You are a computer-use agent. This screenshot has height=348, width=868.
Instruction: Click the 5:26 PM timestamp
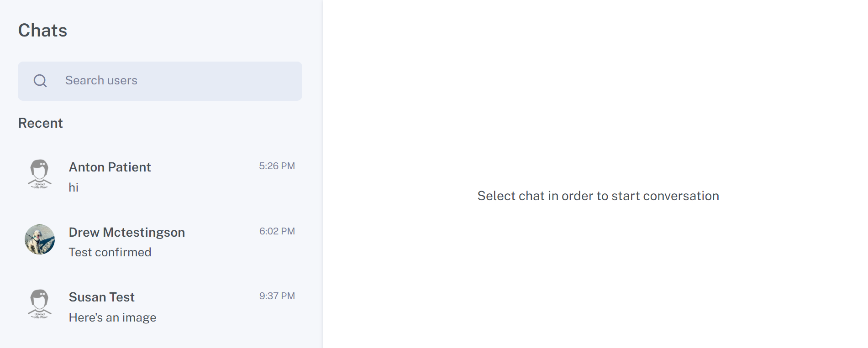tap(277, 166)
